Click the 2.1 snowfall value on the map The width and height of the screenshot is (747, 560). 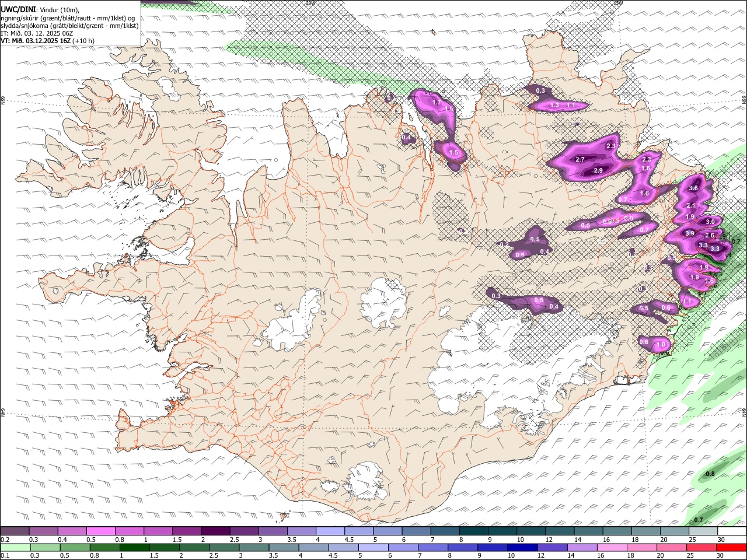(691, 205)
